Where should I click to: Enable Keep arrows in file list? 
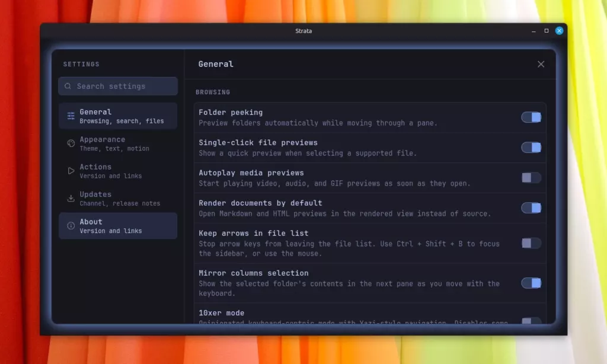tap(531, 243)
